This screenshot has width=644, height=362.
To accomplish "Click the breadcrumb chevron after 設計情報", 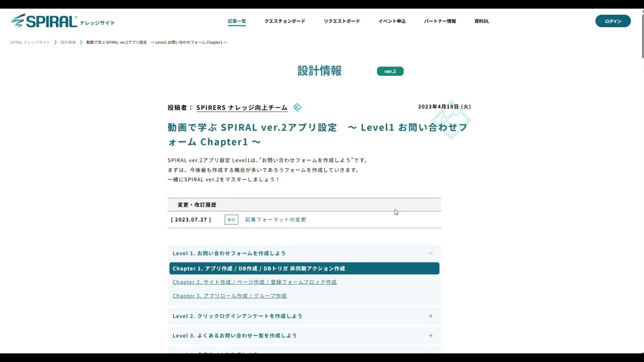I will click(x=81, y=42).
